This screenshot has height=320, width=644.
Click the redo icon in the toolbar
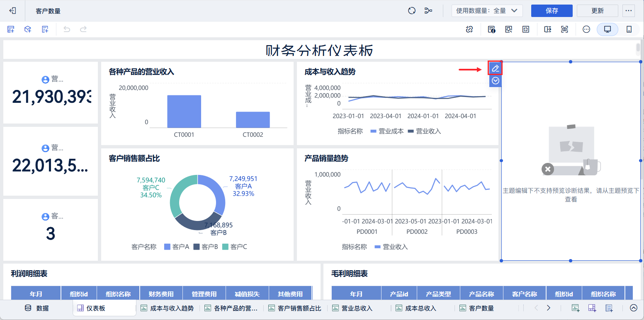83,29
